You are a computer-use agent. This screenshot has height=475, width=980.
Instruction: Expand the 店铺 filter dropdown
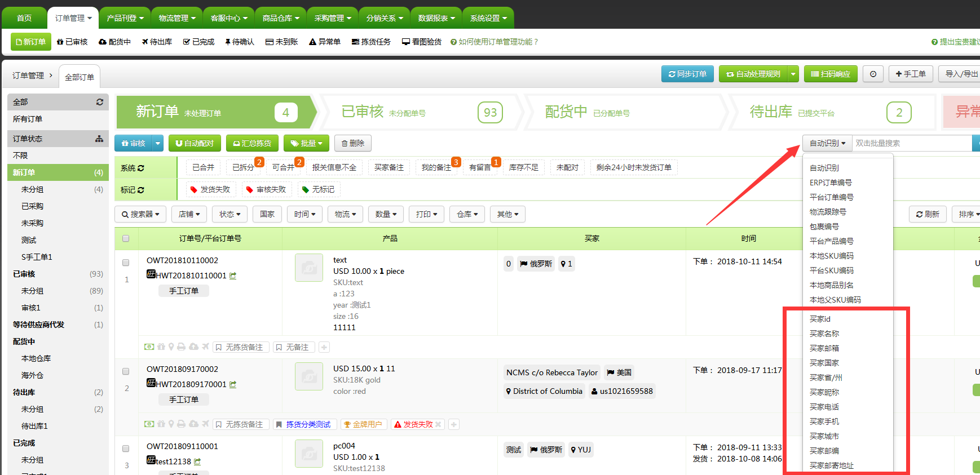coord(189,214)
